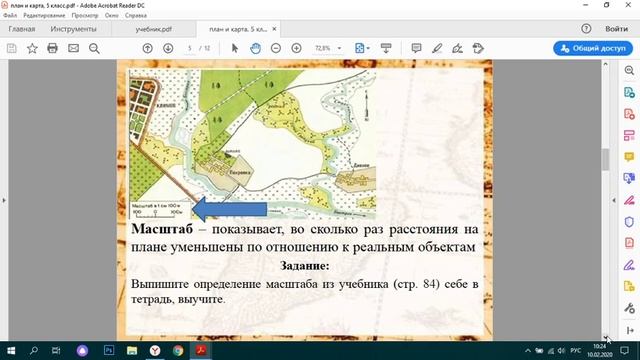Viewport: 640px width, 360px height.
Task: Open Create PDF tool in sidebar
Action: point(629,114)
